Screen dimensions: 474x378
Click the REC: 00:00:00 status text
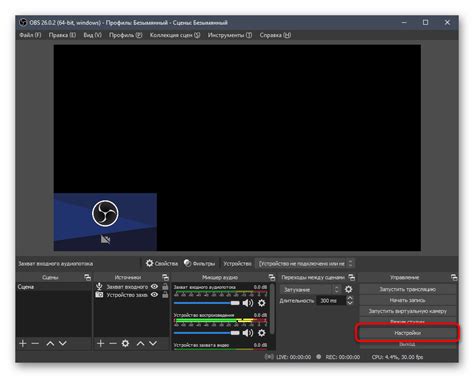343,357
